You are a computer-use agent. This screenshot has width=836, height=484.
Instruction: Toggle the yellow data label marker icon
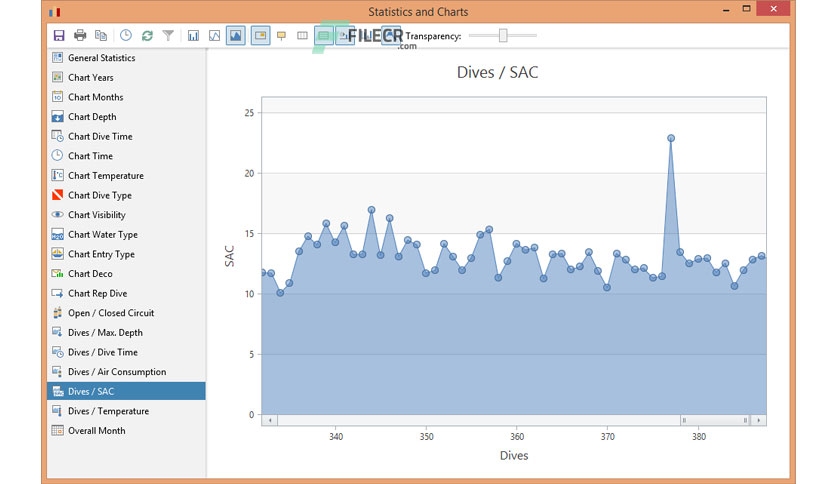pos(282,36)
